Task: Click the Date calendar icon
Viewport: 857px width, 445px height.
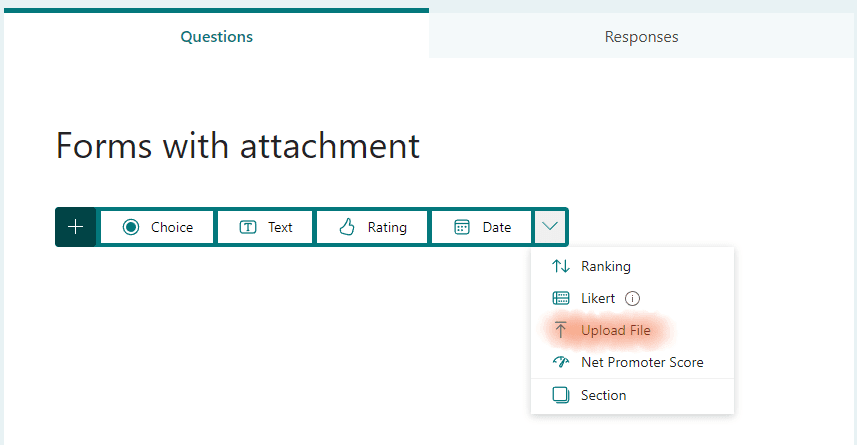Action: click(462, 227)
